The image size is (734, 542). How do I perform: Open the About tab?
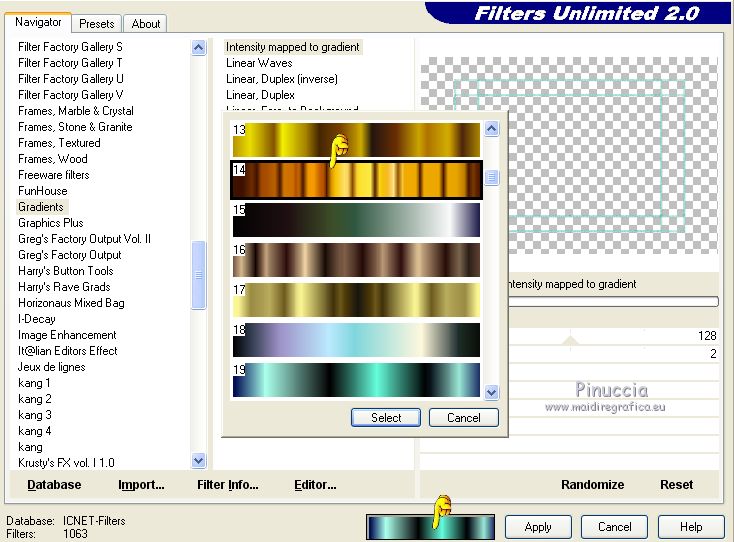tap(146, 23)
